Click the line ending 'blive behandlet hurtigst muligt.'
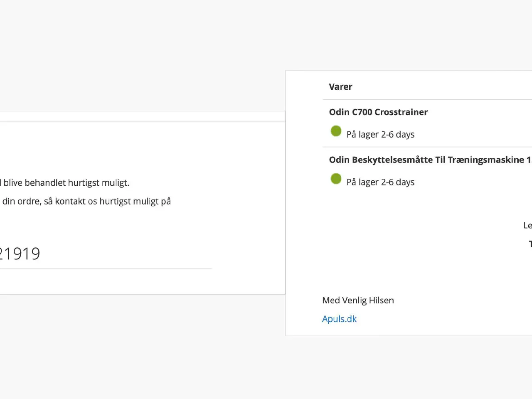This screenshot has width=532, height=399. coord(65,183)
